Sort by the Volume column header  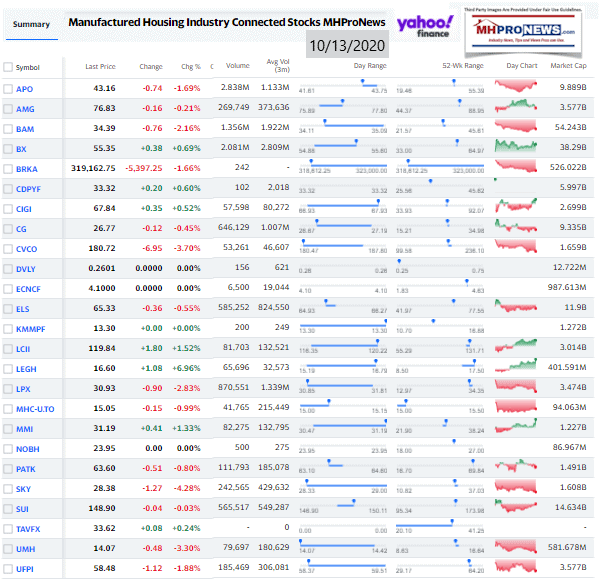(x=238, y=66)
